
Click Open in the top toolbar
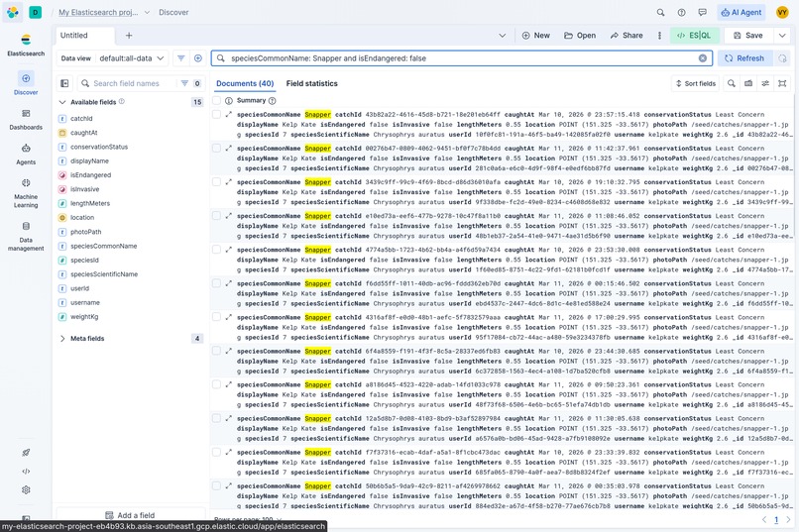pyautogui.click(x=580, y=35)
